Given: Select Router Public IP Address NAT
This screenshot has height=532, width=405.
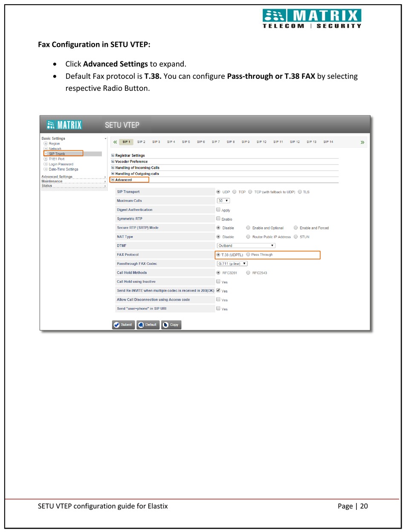Looking at the screenshot, I should [x=248, y=237].
